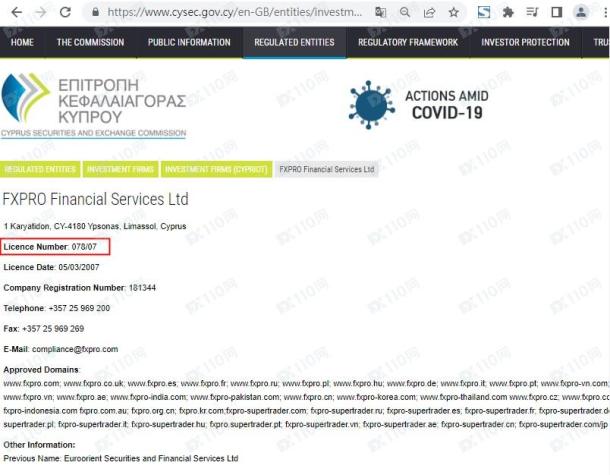Click the www.fxpro.com domain

(32, 384)
